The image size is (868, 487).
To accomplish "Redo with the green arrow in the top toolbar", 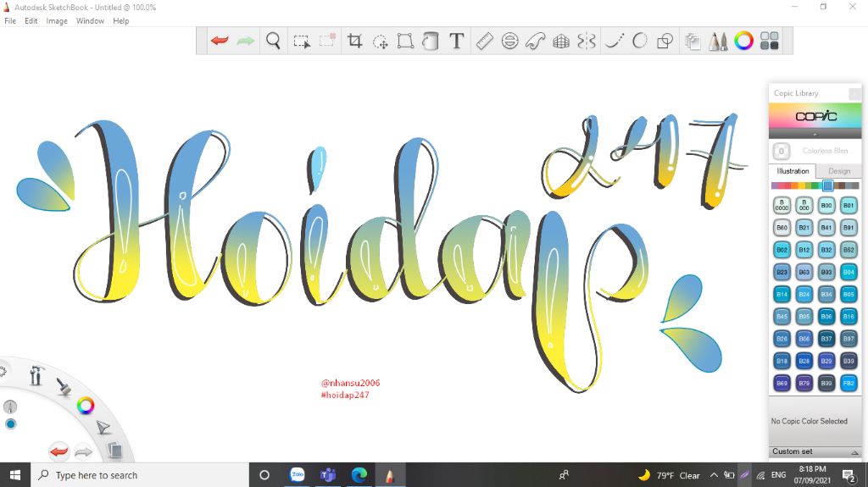I will click(245, 41).
